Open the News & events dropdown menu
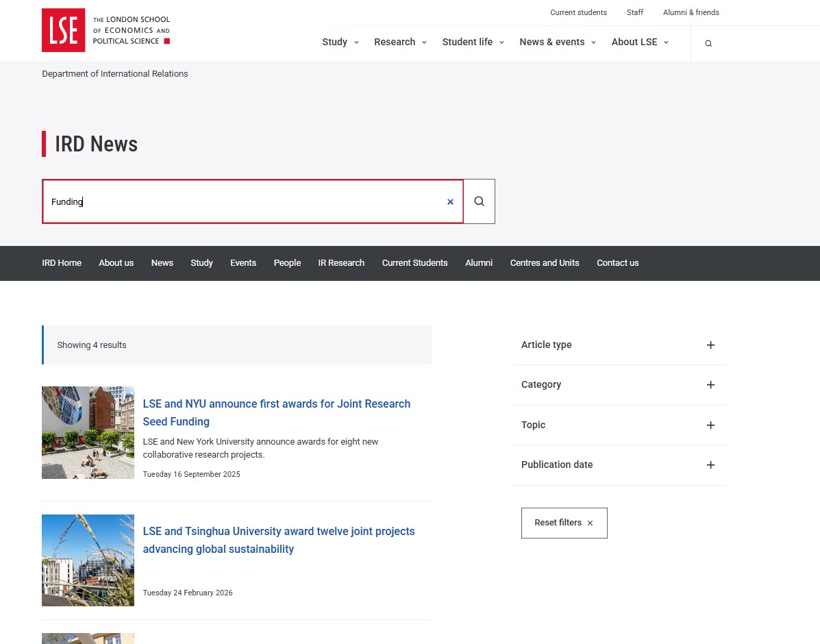 558,42
